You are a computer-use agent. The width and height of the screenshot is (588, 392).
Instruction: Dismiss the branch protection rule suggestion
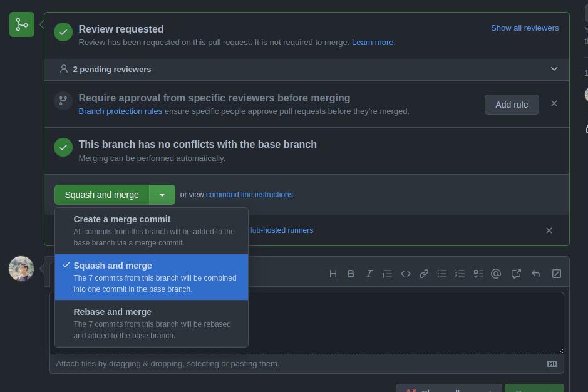click(554, 103)
